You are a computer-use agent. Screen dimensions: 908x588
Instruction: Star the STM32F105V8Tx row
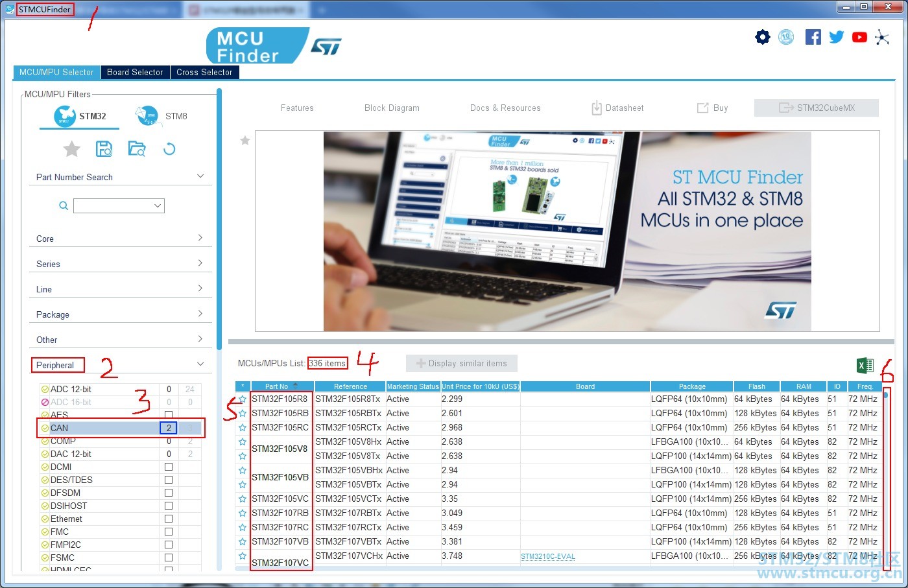(x=243, y=456)
